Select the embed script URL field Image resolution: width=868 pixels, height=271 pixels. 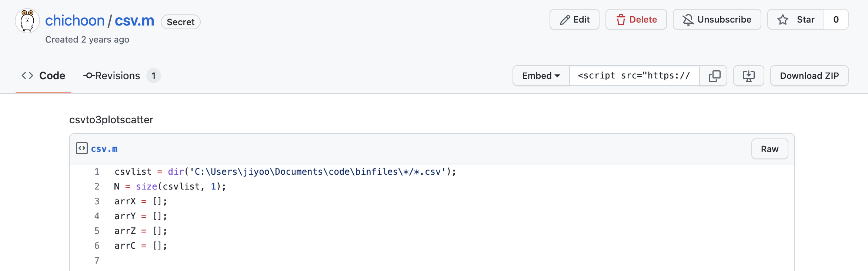pos(634,76)
